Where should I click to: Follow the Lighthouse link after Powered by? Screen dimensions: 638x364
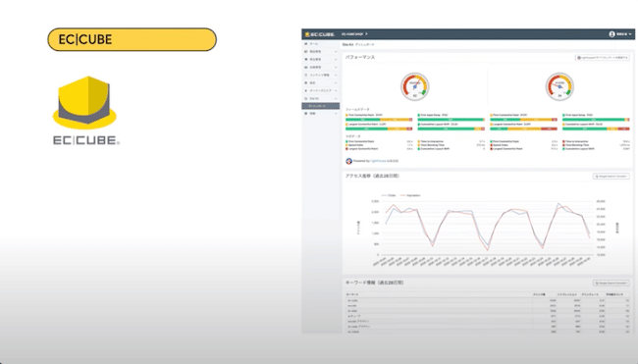(378, 161)
